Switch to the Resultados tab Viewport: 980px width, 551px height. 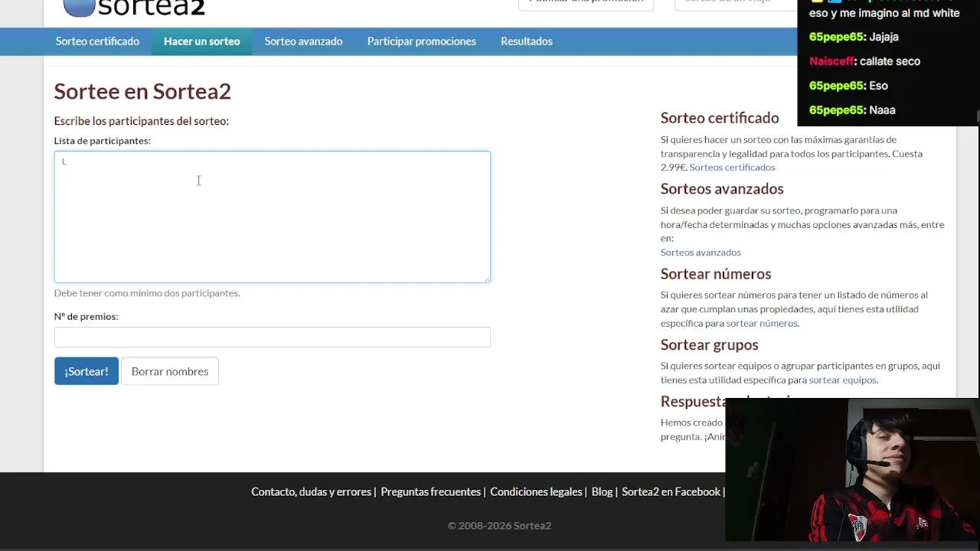tap(527, 41)
